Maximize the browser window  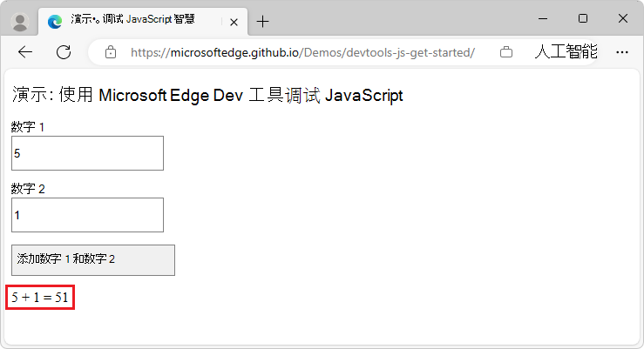(583, 18)
